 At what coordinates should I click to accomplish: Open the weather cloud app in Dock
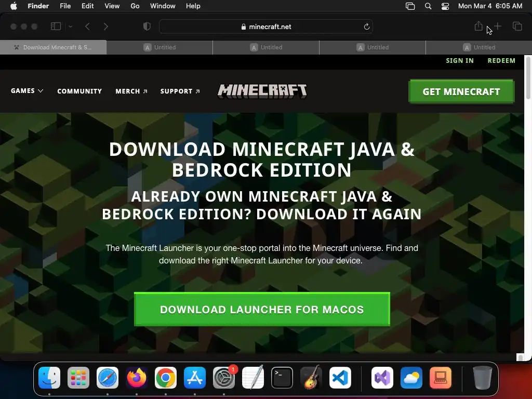411,378
